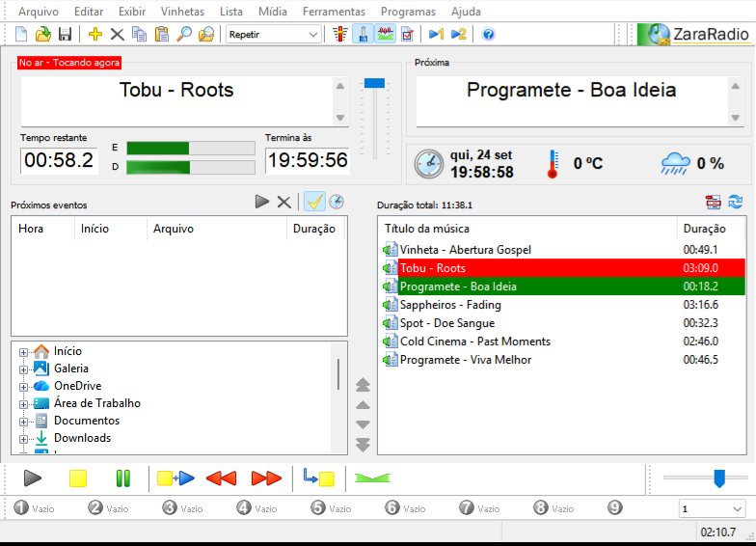Click jingle slot 5 Vazio
This screenshot has width=756, height=546.
331,507
